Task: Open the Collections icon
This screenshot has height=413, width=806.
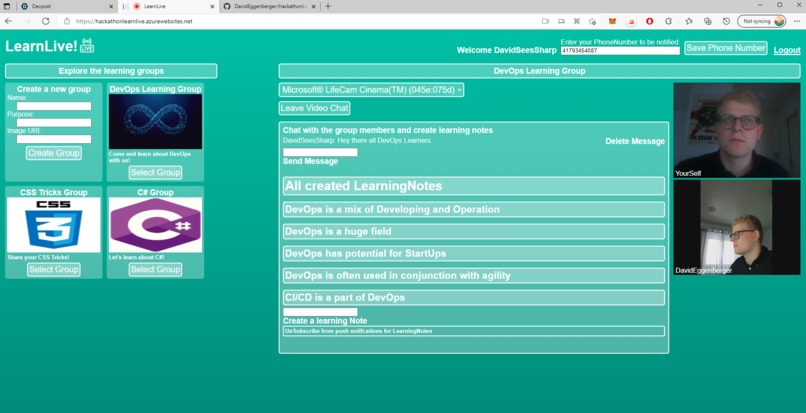Action: pos(708,21)
